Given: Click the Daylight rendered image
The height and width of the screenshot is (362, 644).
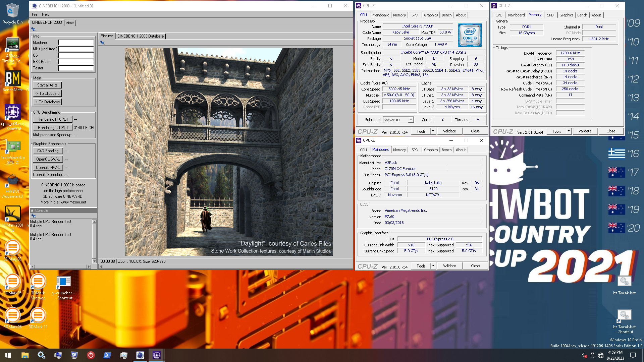Looking at the screenshot, I should [229, 152].
